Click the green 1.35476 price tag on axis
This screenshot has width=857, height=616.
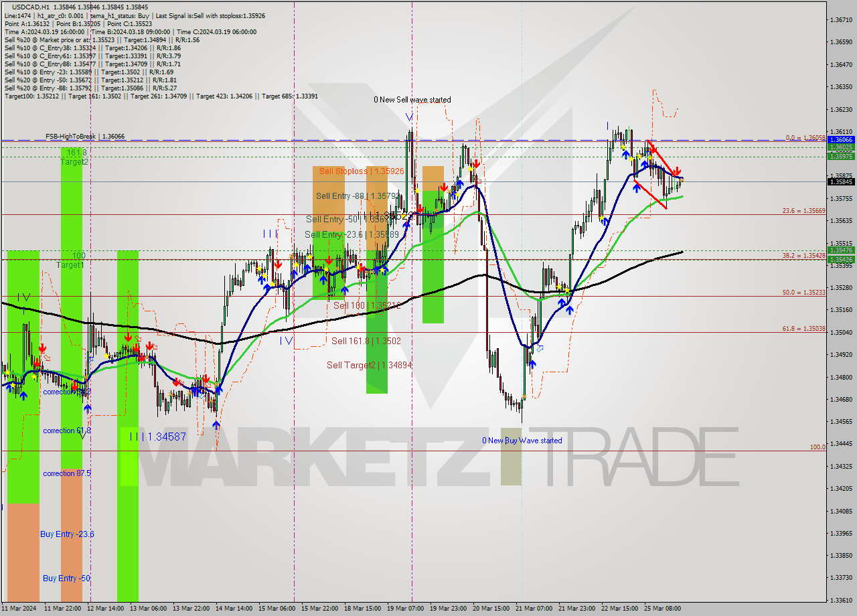841,250
